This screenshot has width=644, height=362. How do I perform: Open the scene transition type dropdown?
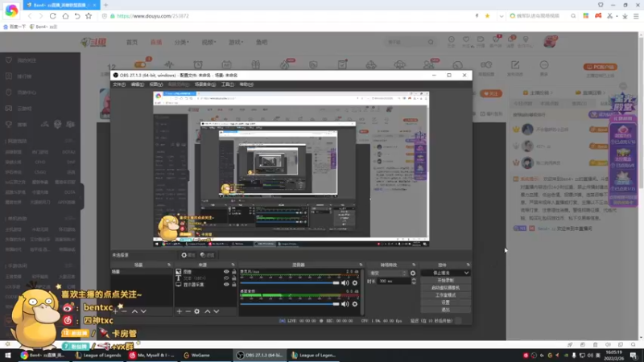tap(388, 273)
